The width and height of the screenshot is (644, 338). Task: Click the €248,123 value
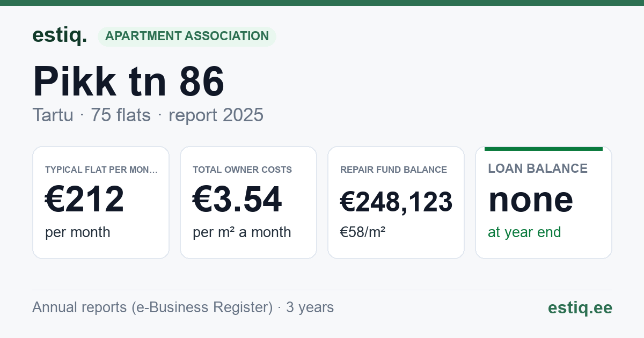[x=397, y=202]
